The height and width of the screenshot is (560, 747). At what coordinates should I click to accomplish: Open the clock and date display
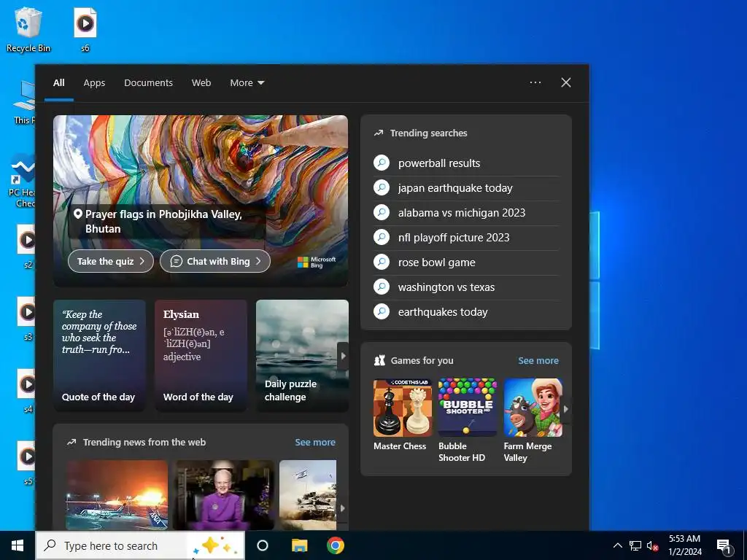point(684,545)
